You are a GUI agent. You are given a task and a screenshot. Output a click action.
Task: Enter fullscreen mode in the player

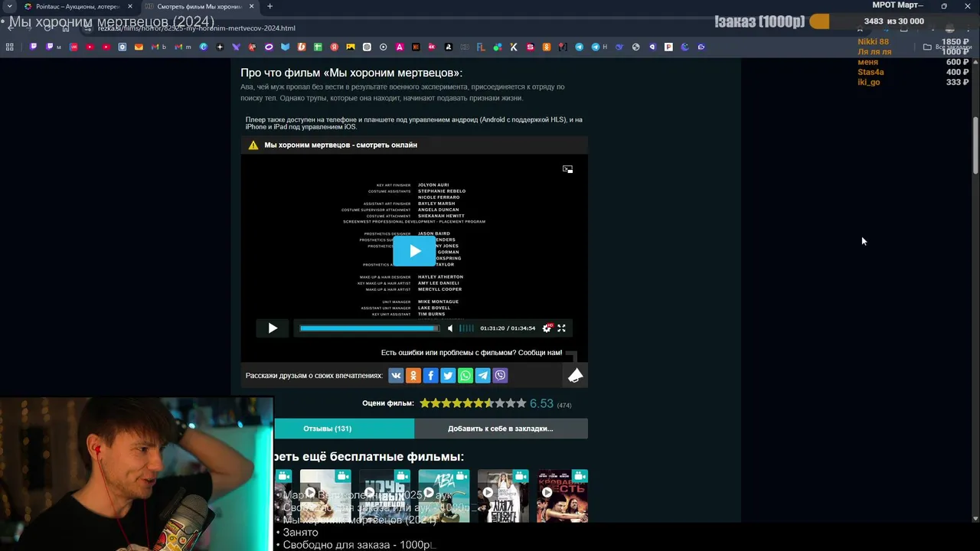(x=561, y=328)
